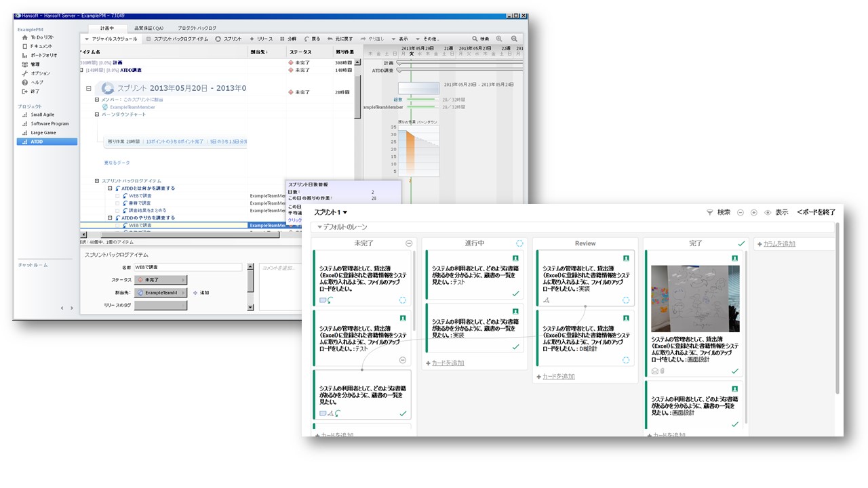Click the 分解 toolbar button
Screen dimensions: 868x488
coord(288,39)
